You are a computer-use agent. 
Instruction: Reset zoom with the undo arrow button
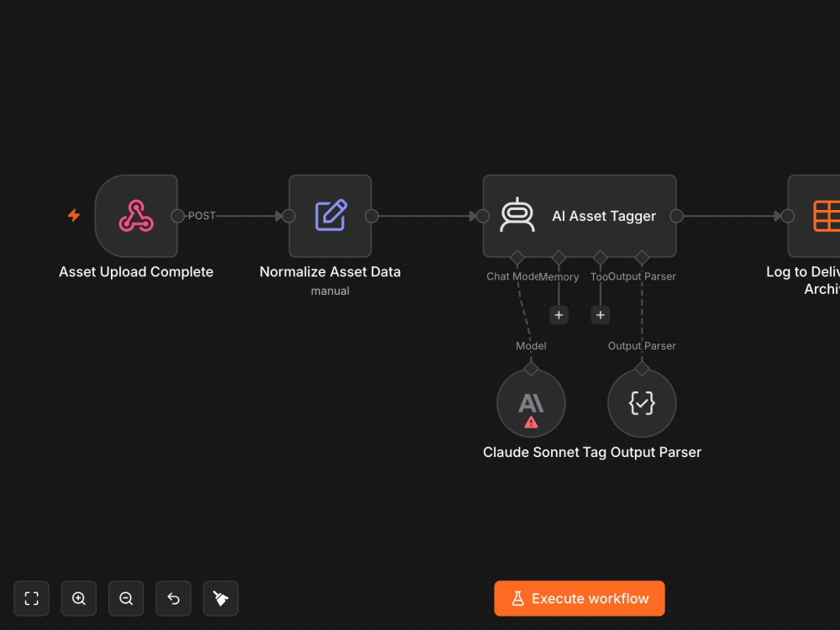[x=173, y=598]
